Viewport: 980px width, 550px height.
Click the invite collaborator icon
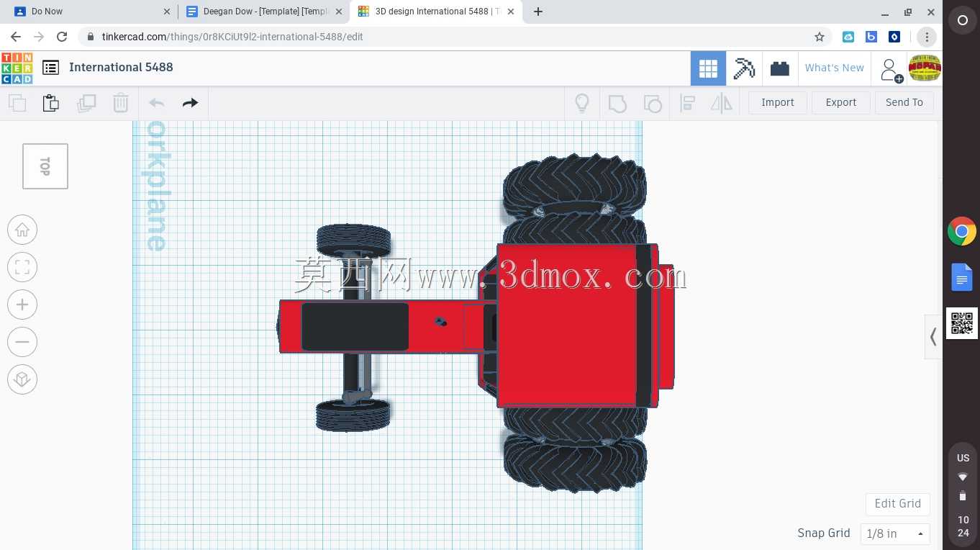891,70
